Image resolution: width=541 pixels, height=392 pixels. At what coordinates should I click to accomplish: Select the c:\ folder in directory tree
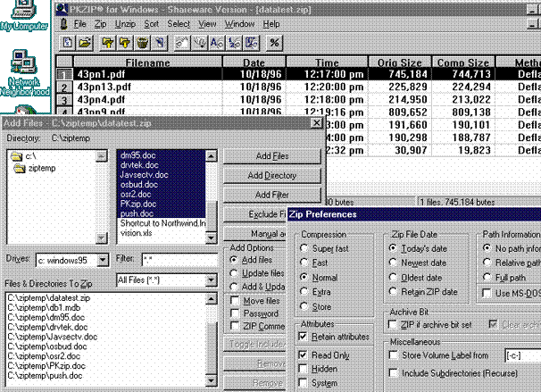point(23,156)
